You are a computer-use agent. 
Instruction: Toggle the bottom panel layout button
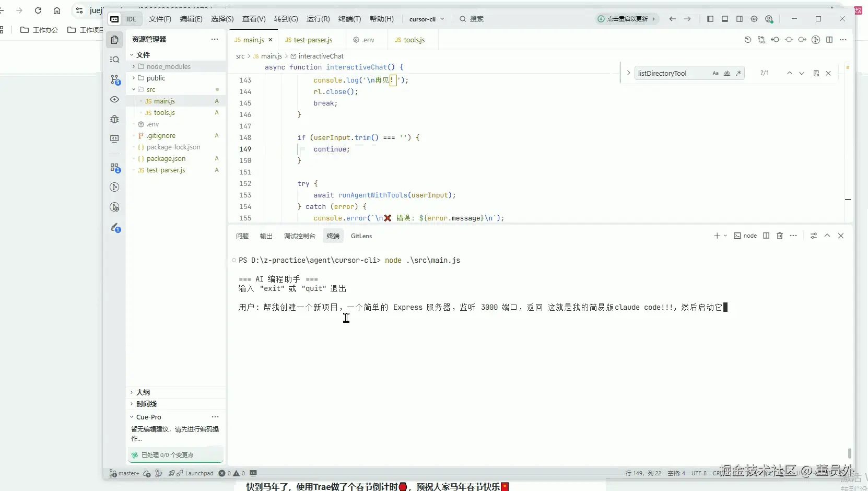pos(725,19)
